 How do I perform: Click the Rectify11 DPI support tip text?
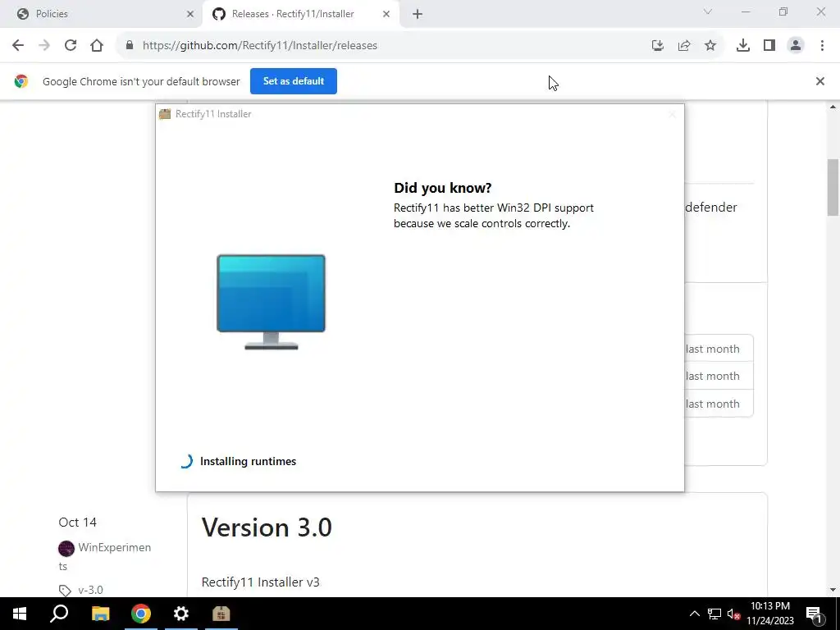[493, 216]
